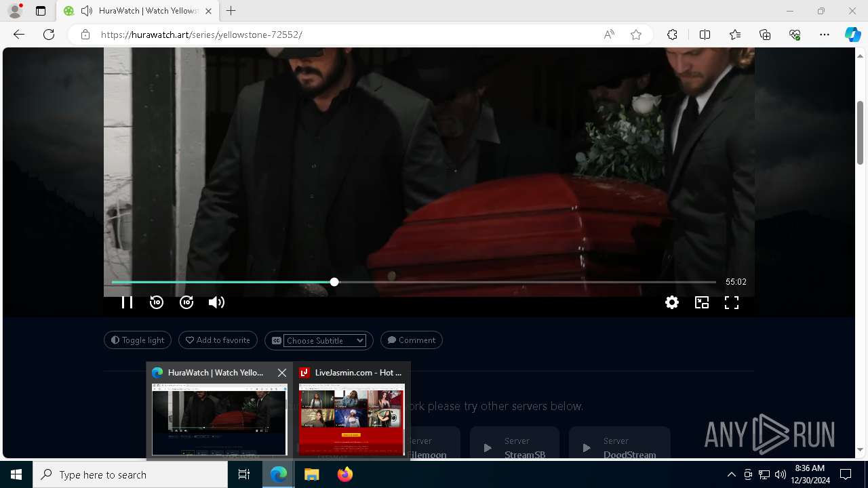Click the video progress bar handle
Image resolution: width=868 pixels, height=488 pixels.
[x=334, y=282]
